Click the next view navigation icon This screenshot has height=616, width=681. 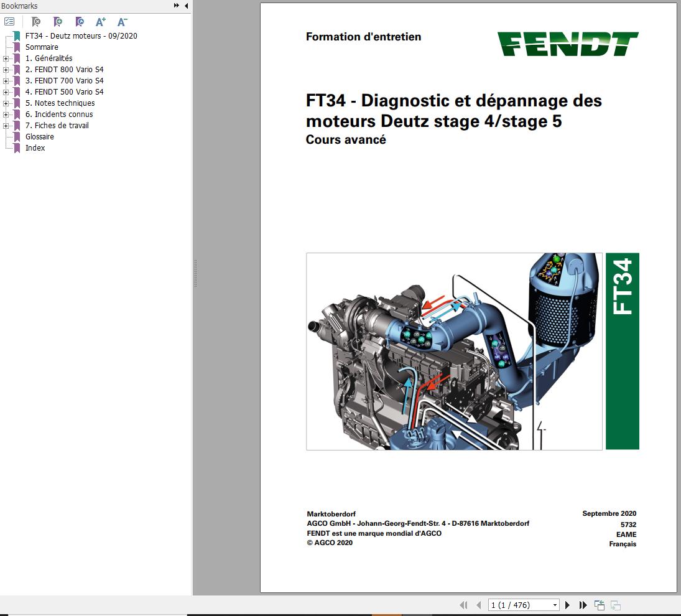[x=616, y=605]
